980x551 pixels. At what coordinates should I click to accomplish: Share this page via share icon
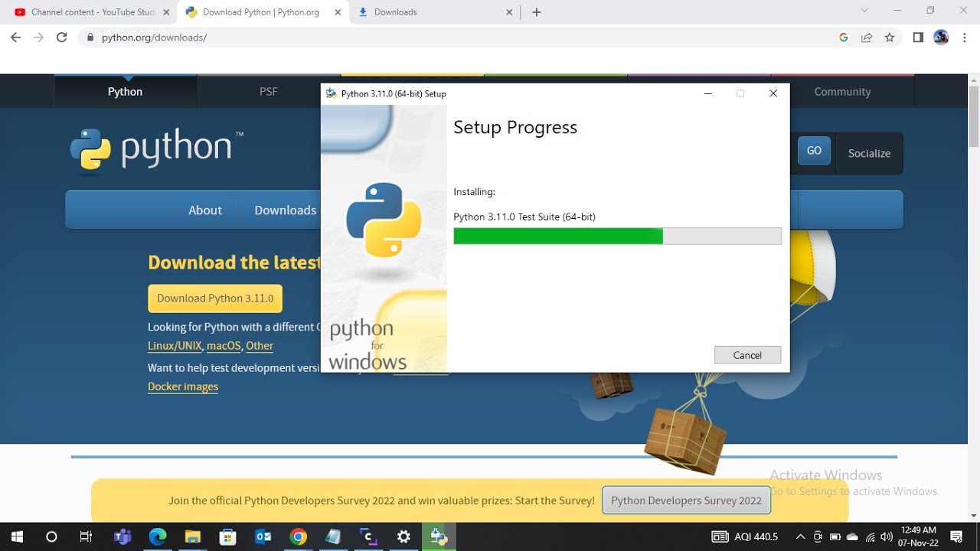pyautogui.click(x=867, y=37)
